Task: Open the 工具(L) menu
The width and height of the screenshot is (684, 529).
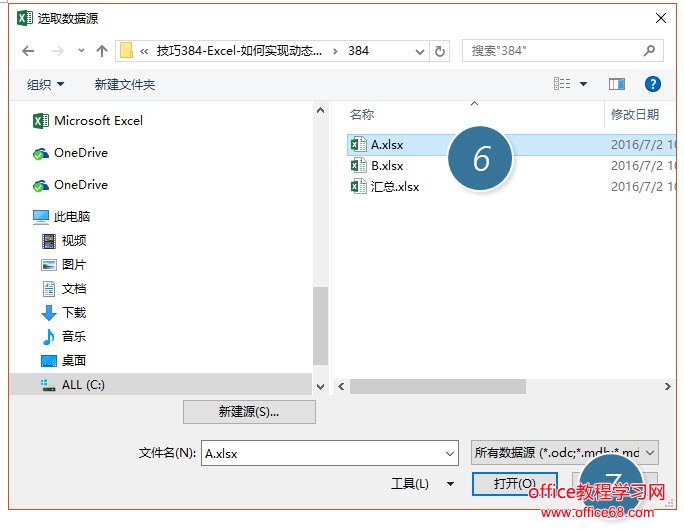Action: tap(422, 484)
